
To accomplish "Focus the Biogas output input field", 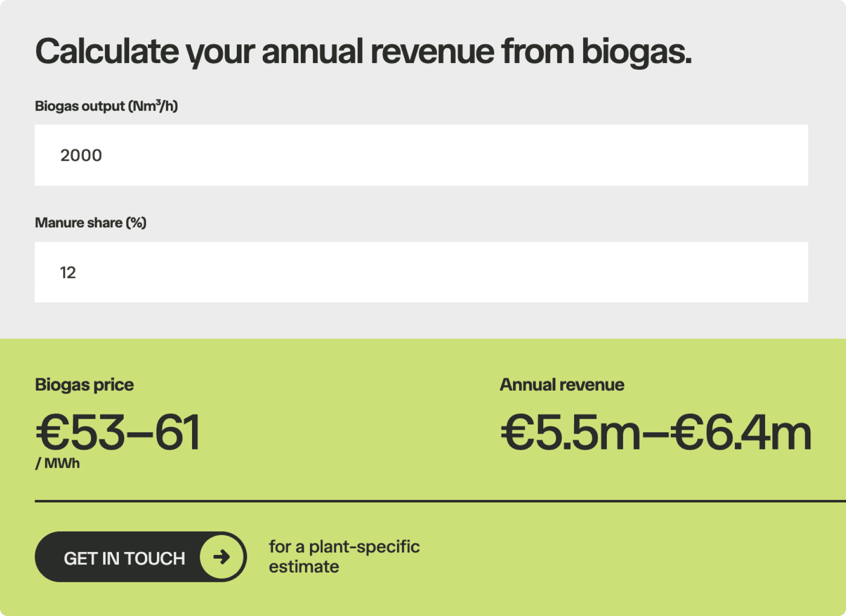I will [x=421, y=155].
